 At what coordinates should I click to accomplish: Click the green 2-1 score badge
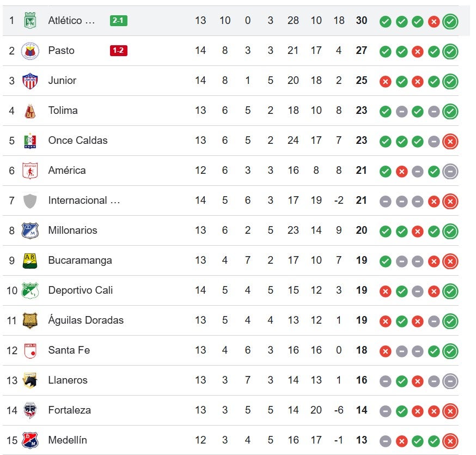(118, 21)
